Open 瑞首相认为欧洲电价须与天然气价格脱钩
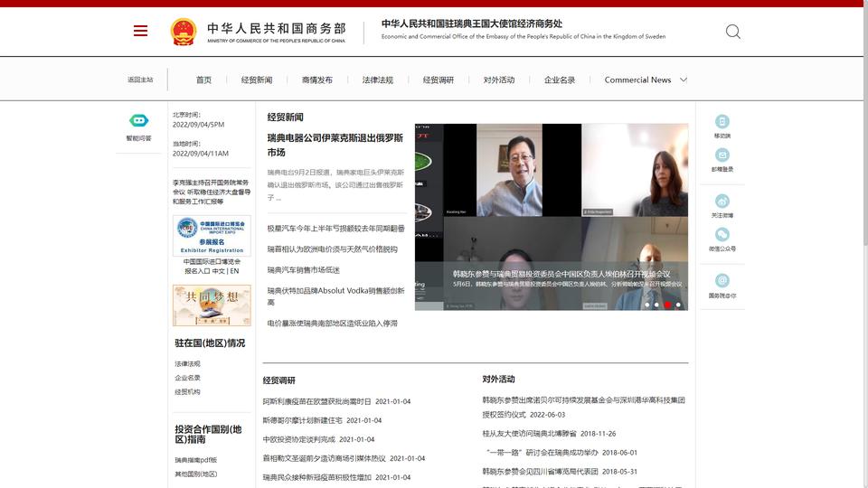This screenshot has width=868, height=488. (332, 249)
